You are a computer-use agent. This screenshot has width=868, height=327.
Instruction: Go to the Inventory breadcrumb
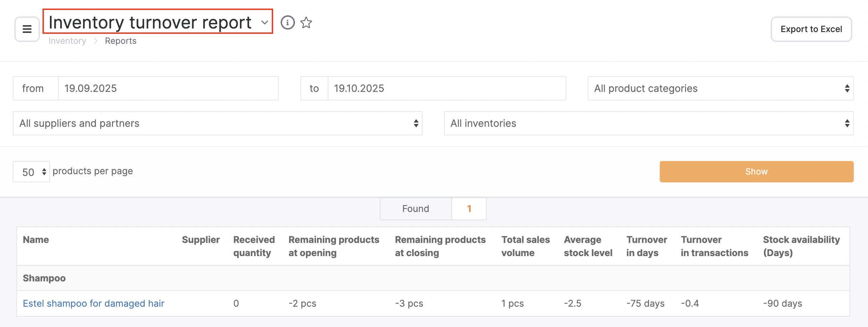pos(67,41)
